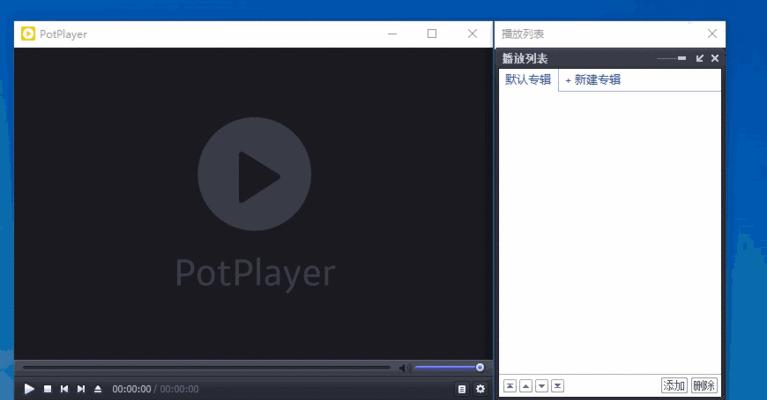Move the item to the top of the playlist
Image resolution: width=767 pixels, height=400 pixels.
click(x=510, y=386)
